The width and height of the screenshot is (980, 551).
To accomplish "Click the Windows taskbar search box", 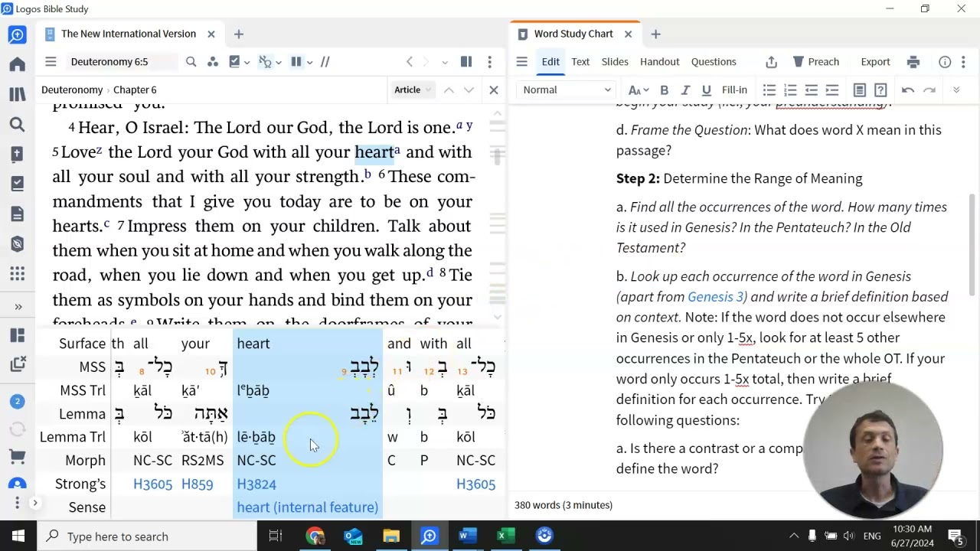I will 147,536.
